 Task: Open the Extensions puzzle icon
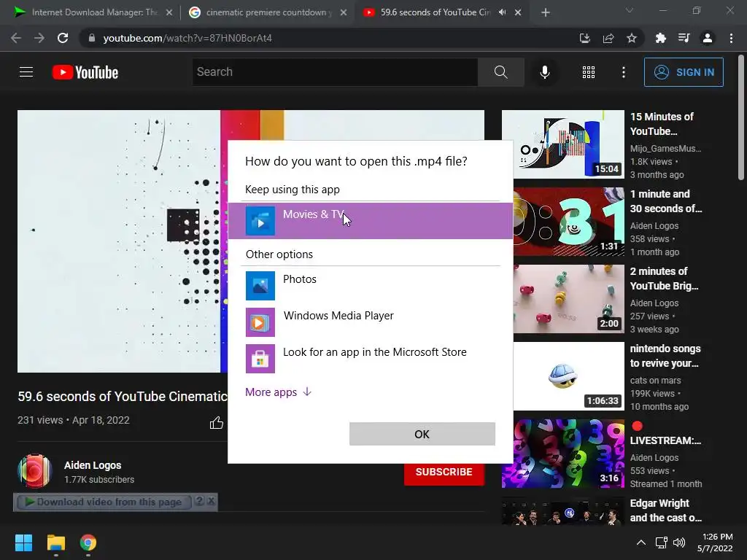(660, 38)
